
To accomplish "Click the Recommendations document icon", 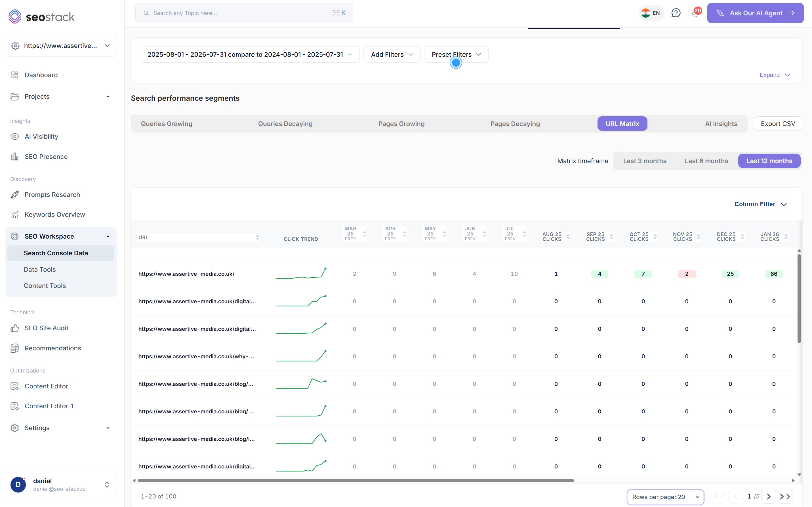I will point(14,348).
